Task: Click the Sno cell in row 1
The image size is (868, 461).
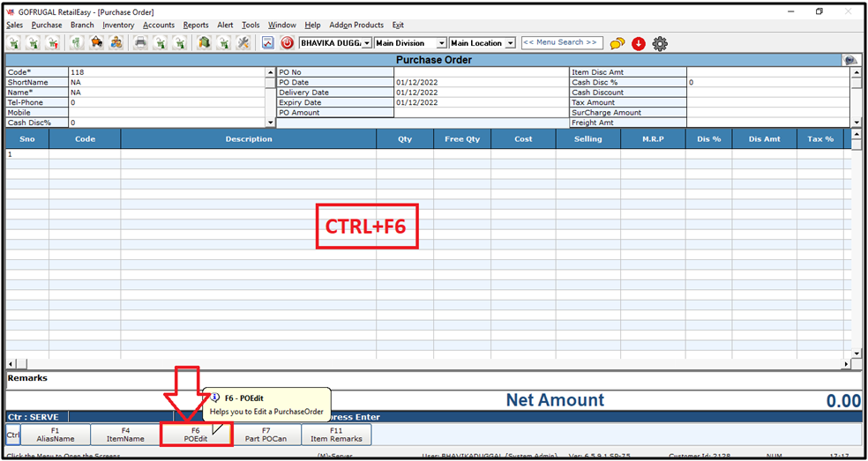Action: tap(27, 154)
